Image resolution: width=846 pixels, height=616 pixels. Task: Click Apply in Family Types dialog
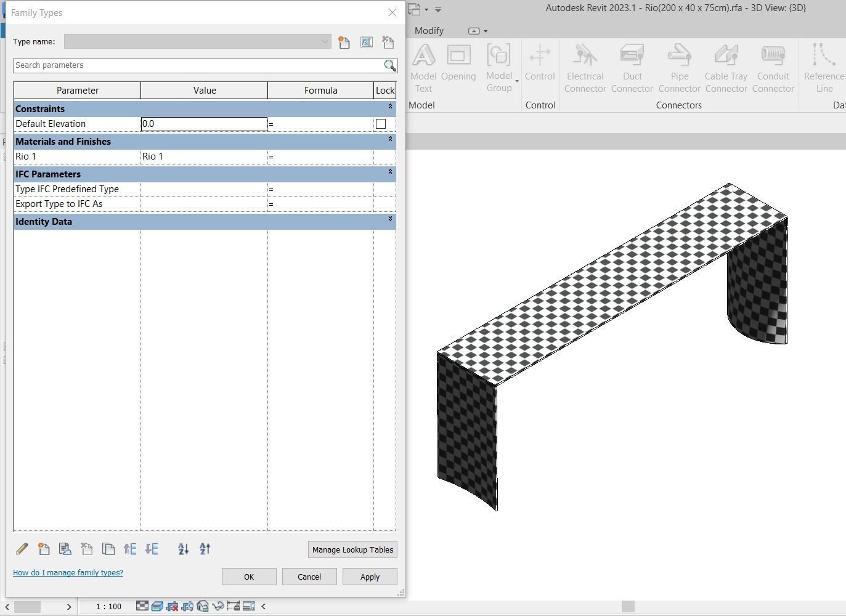point(370,577)
